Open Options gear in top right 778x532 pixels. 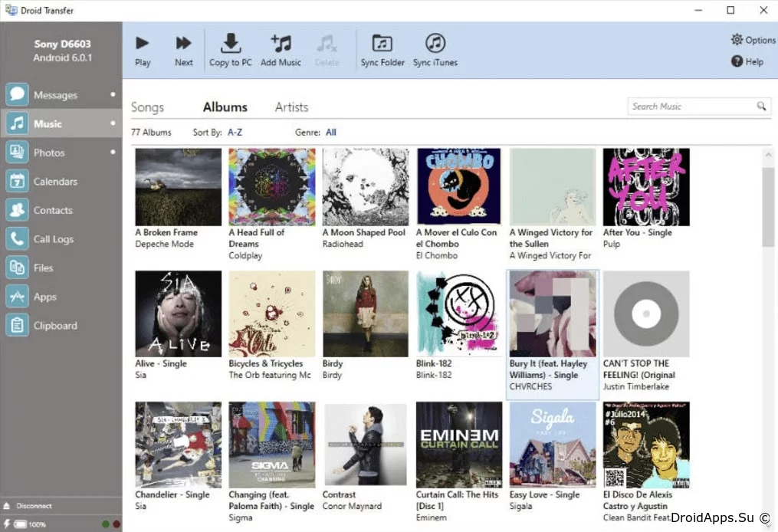click(737, 39)
